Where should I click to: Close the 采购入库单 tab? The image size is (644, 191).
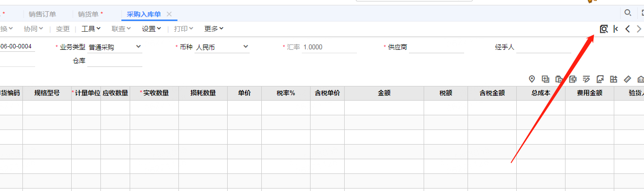[169, 14]
